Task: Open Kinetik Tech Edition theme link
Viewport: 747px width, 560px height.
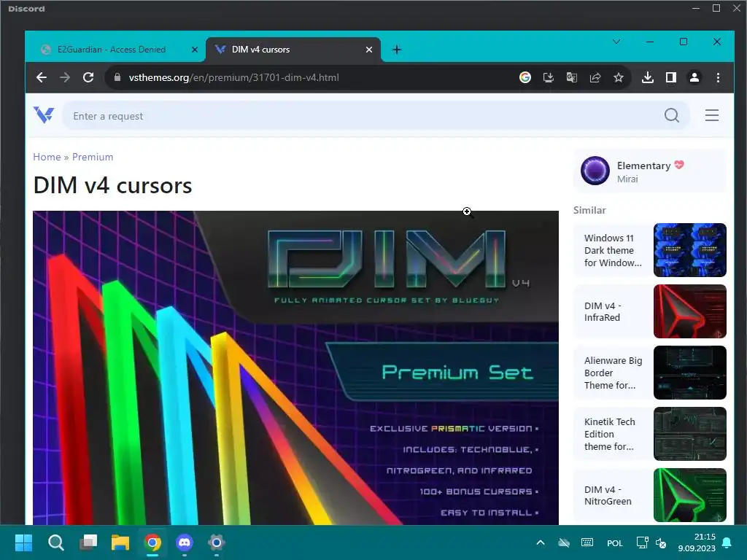Action: pyautogui.click(x=610, y=434)
